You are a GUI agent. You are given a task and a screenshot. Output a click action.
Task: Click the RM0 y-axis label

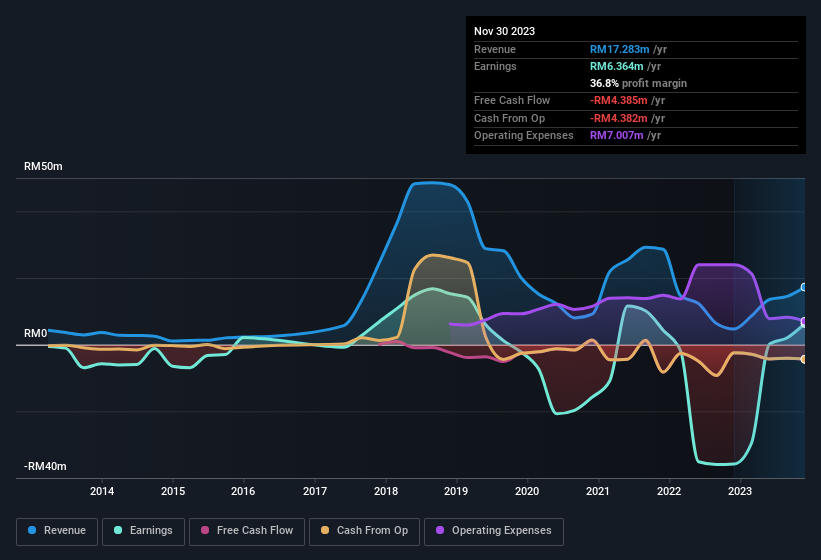click(36, 333)
